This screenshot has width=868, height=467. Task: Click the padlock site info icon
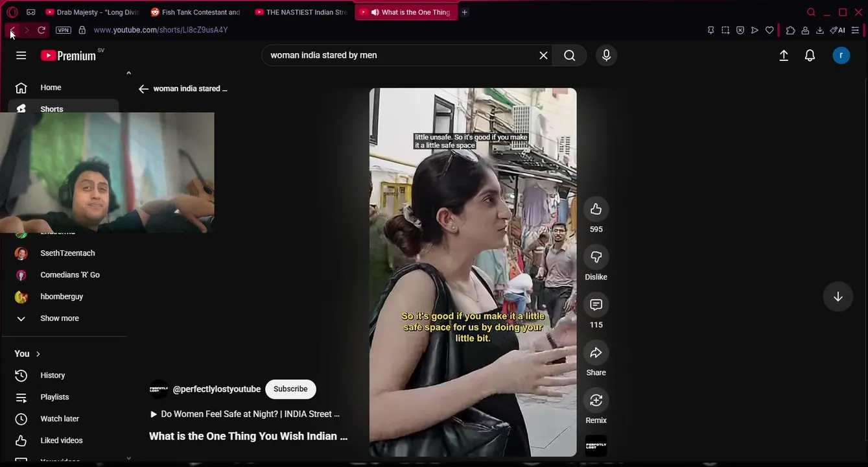tap(82, 30)
